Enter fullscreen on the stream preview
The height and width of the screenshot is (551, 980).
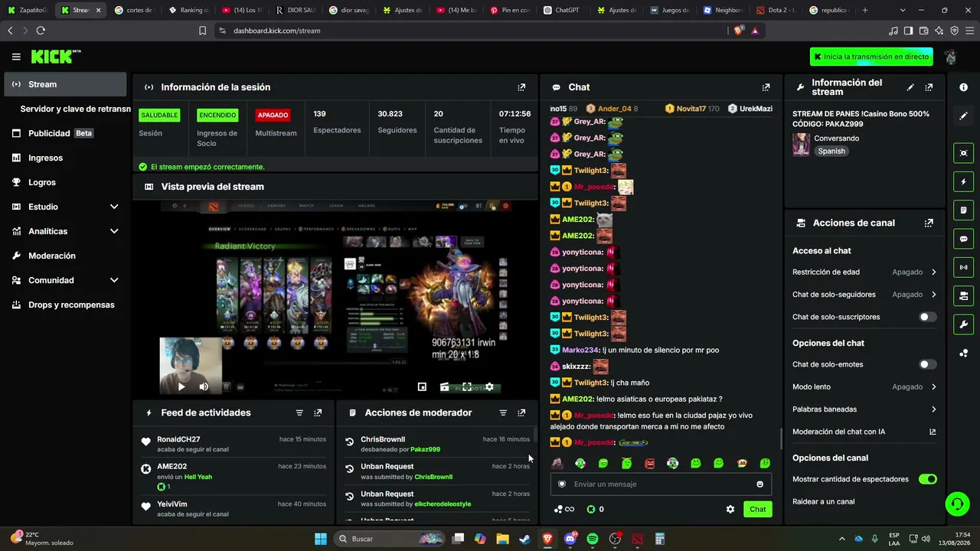[x=467, y=387]
